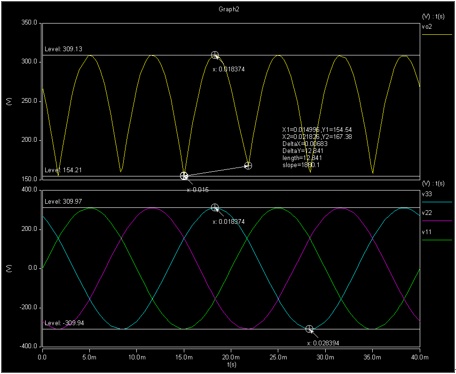Select the v33 signal in legend
This screenshot has width=456, height=374.
427,194
